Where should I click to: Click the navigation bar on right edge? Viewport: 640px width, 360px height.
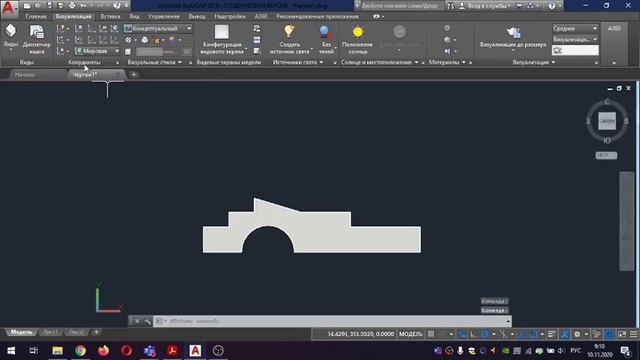point(627,221)
